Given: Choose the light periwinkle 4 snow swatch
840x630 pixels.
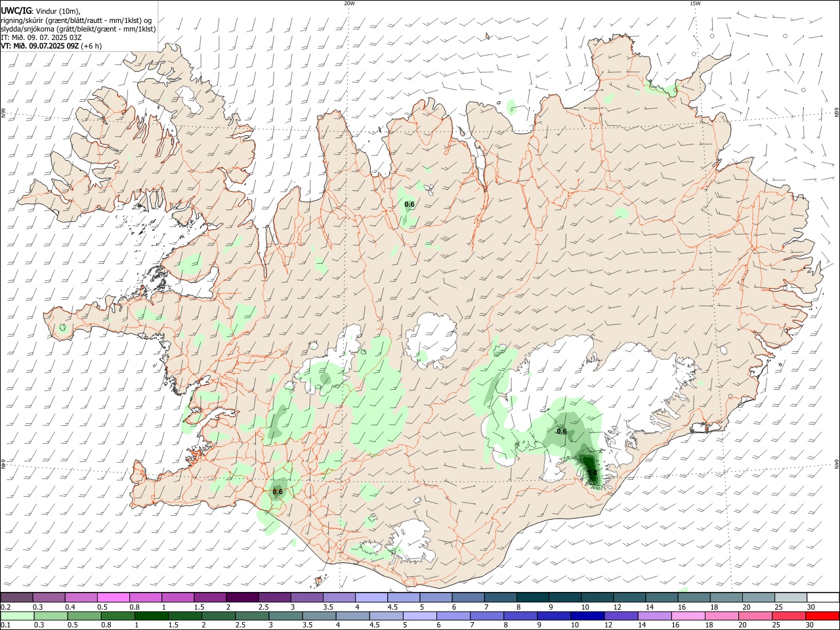Looking at the screenshot, I should (x=371, y=598).
